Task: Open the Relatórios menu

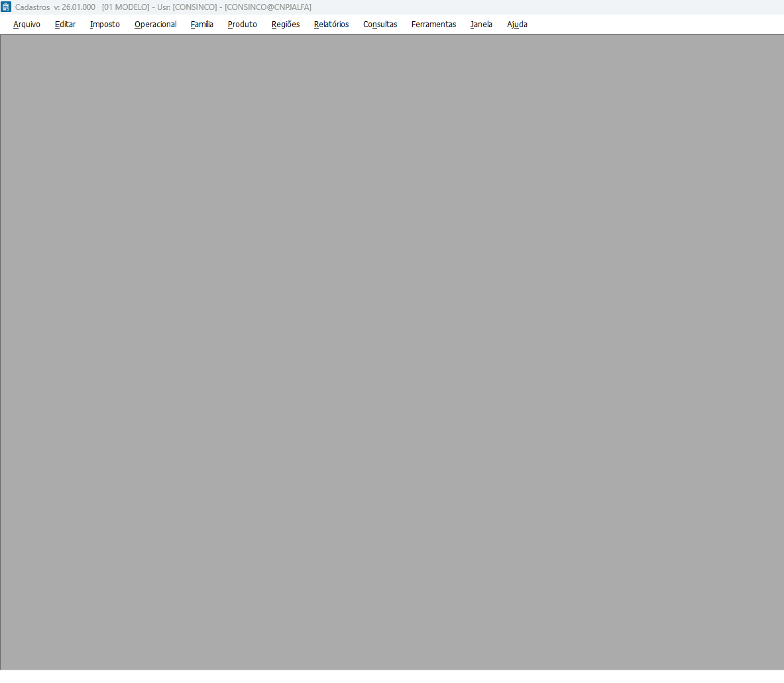Action: tap(331, 25)
